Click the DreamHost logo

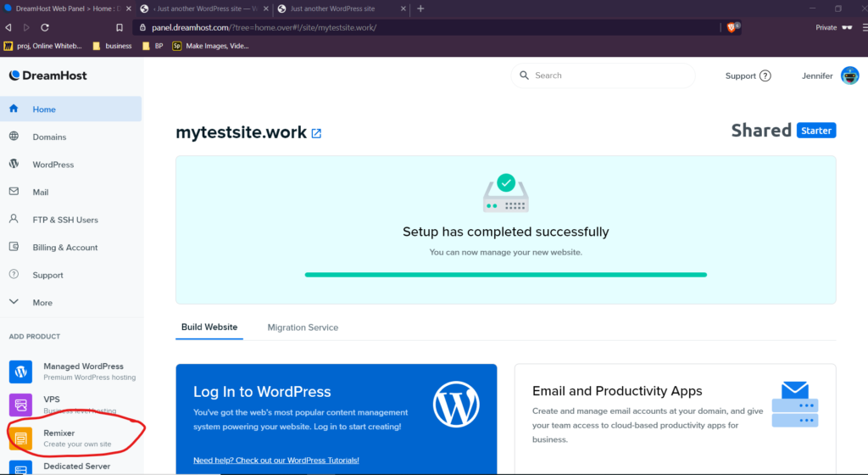coord(48,75)
